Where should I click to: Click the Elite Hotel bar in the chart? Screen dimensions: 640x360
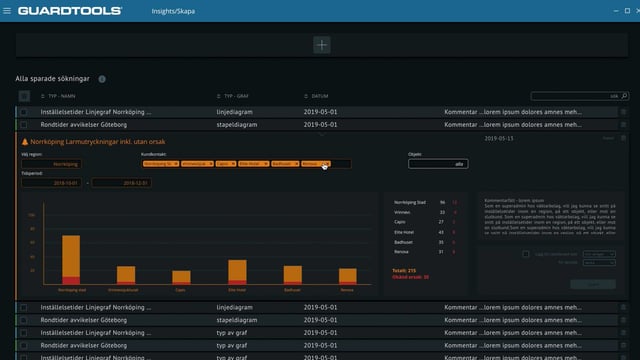coord(237,272)
